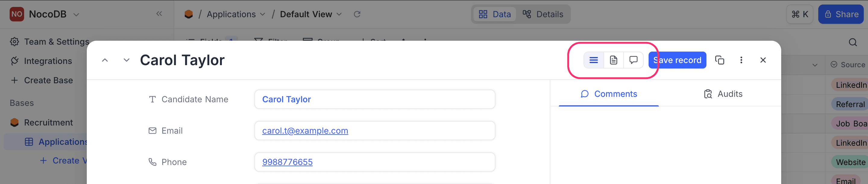868x184 pixels.
Task: Click the Share button
Action: (x=841, y=14)
